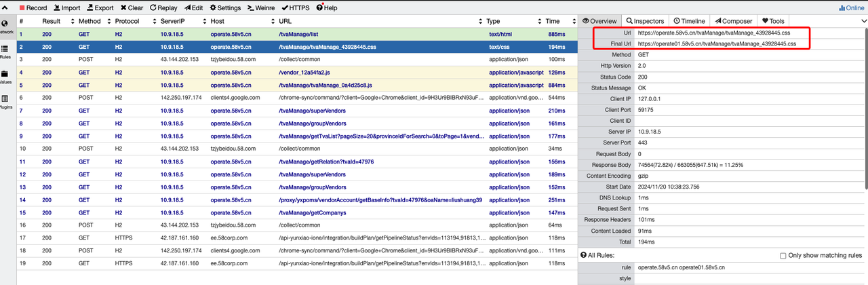Image resolution: width=868 pixels, height=285 pixels.
Task: Check the Online status indicator
Action: [x=852, y=8]
